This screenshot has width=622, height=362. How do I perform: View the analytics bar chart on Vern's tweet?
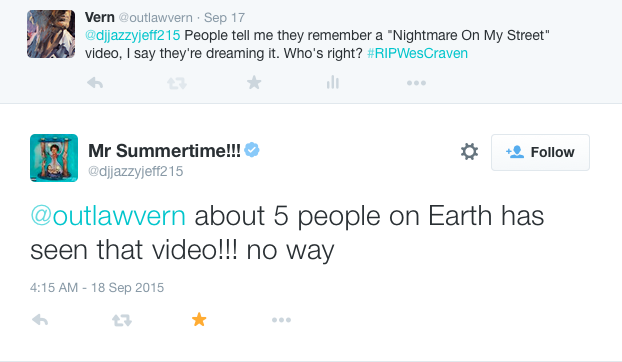pos(332,82)
